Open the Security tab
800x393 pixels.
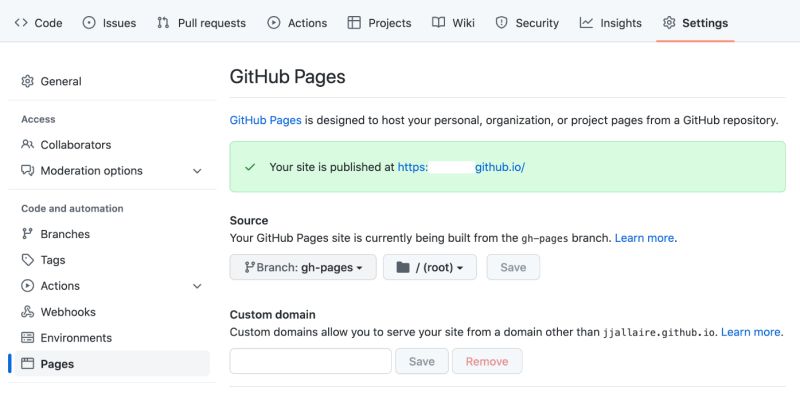coord(527,23)
